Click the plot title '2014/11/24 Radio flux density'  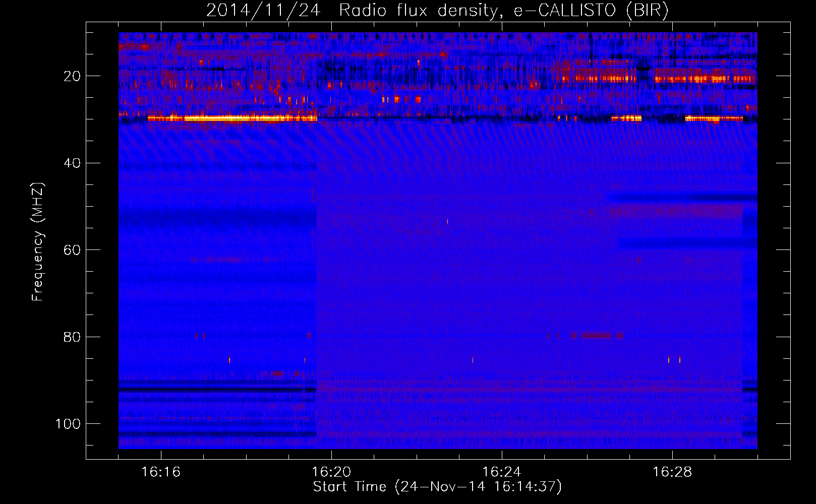[437, 11]
